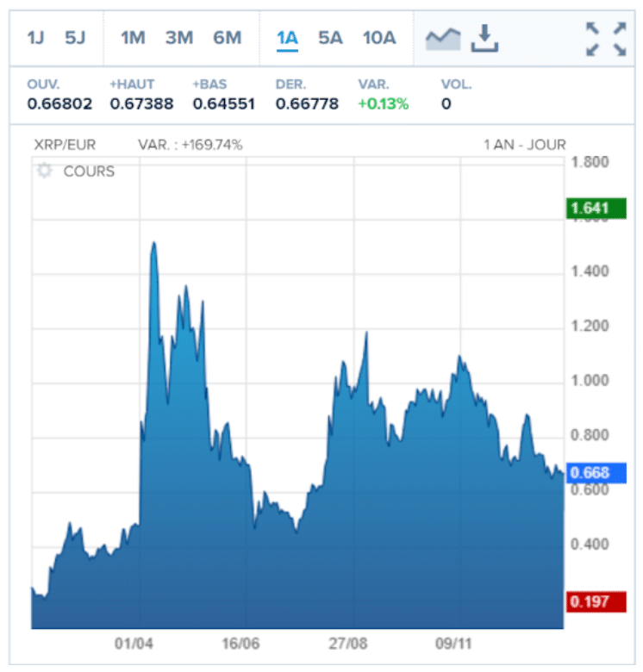Click the COURS series label
The width and height of the screenshot is (643, 672).
(89, 171)
